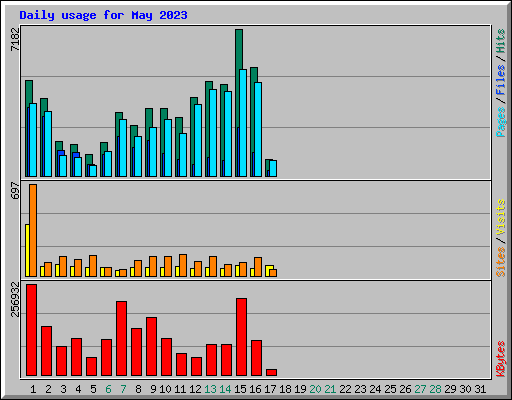Screen dimensions: 512x400
Task: Click the day 31 axis label
Action: click(x=480, y=389)
